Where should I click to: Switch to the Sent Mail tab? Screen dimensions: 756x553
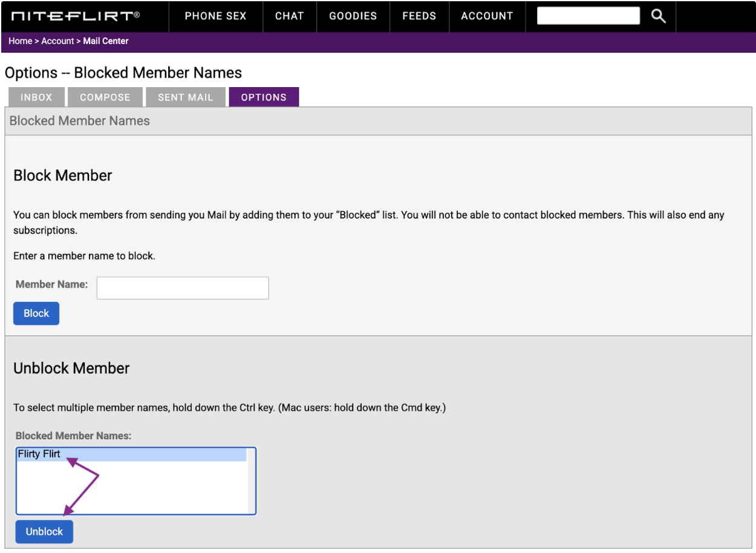pos(186,97)
